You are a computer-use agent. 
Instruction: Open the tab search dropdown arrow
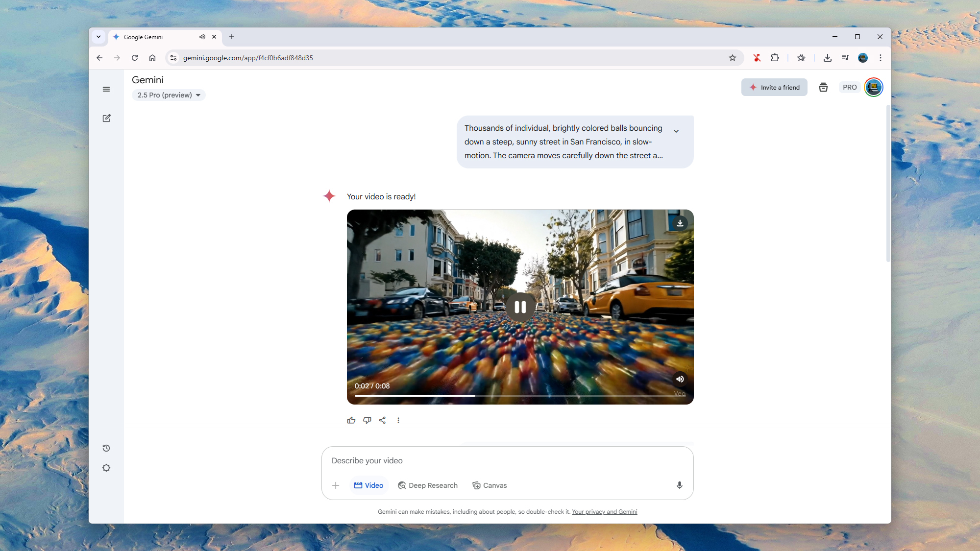(98, 37)
